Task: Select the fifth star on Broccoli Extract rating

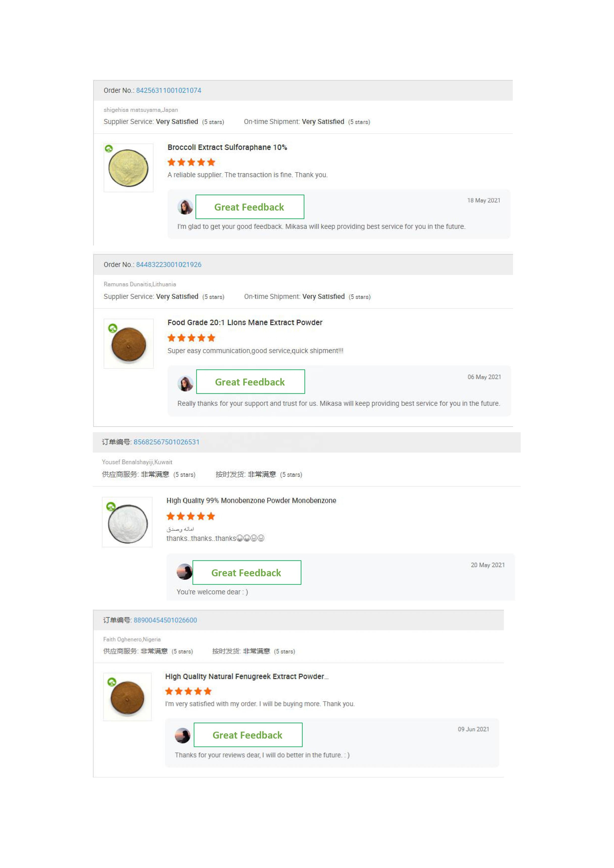Action: [211, 162]
